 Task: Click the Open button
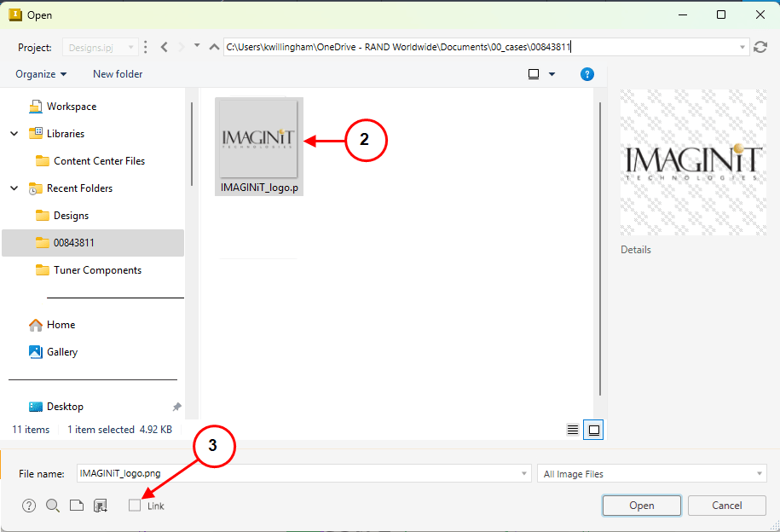642,506
